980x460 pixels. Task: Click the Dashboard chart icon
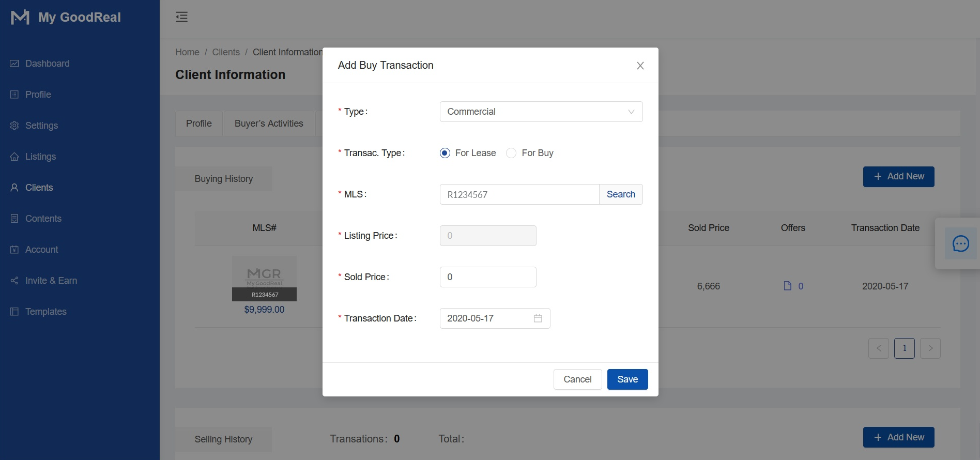point(14,64)
